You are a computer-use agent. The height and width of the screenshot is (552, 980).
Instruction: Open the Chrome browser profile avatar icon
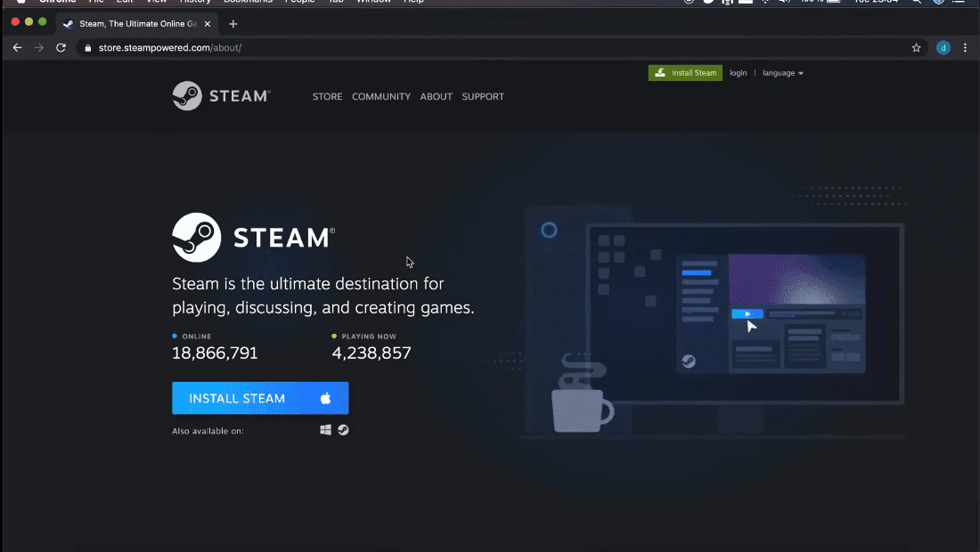(943, 47)
